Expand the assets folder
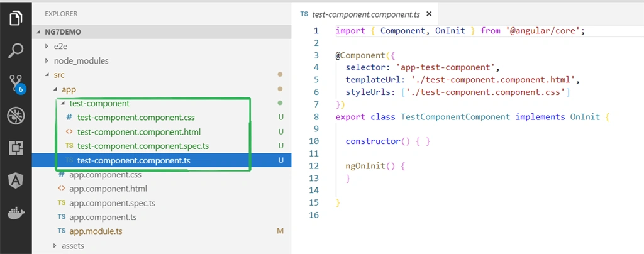The height and width of the screenshot is (254, 644). [x=55, y=246]
